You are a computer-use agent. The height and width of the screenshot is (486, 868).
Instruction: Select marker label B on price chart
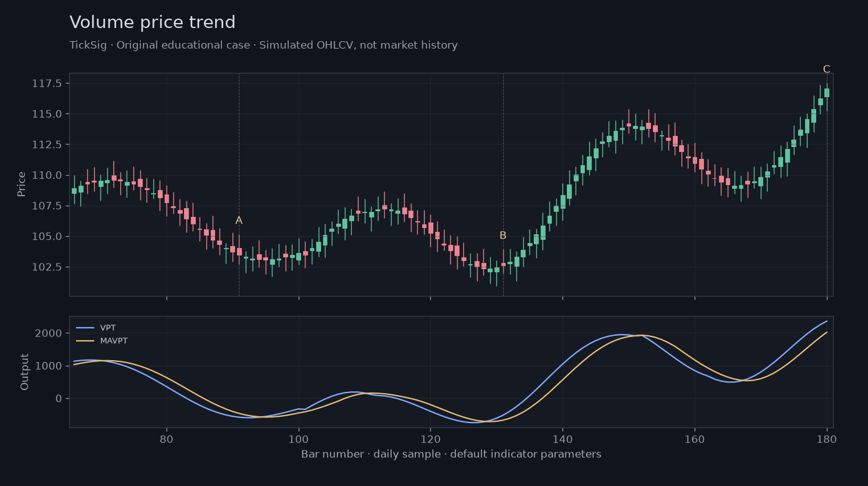[x=503, y=236]
